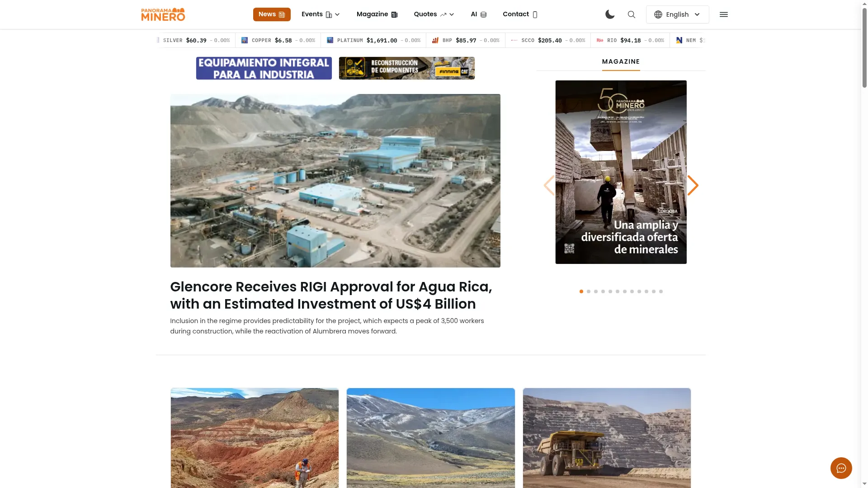Open the English language dropdown
This screenshot has width=868, height=488.
click(x=677, y=14)
